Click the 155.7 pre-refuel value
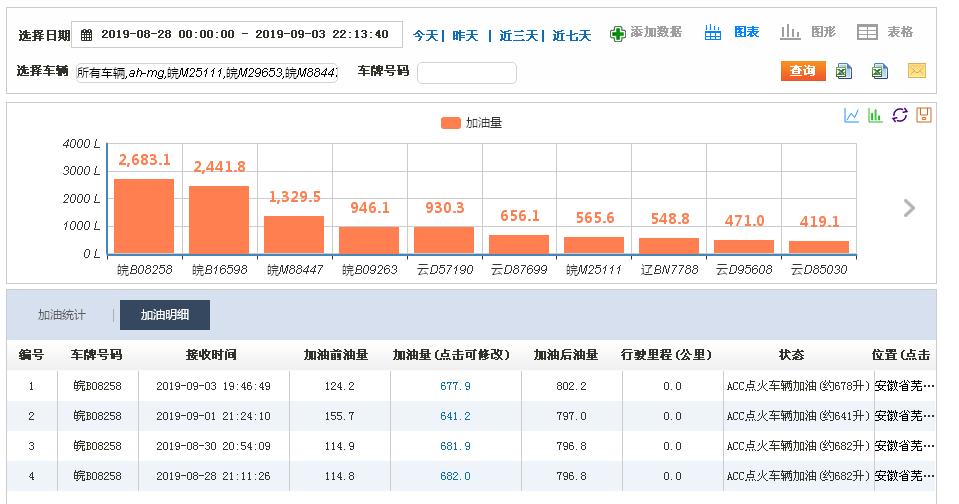Viewport: 959px width, 504px height. (339, 416)
